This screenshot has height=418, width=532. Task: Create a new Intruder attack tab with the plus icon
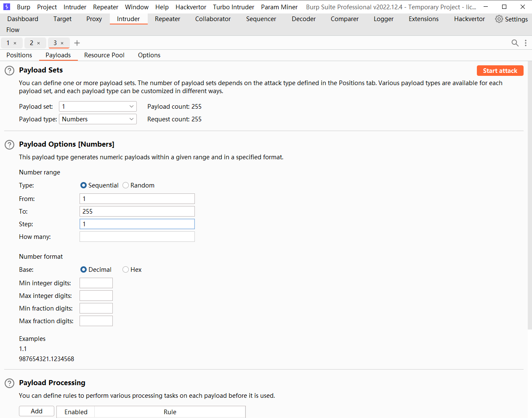pyautogui.click(x=77, y=43)
